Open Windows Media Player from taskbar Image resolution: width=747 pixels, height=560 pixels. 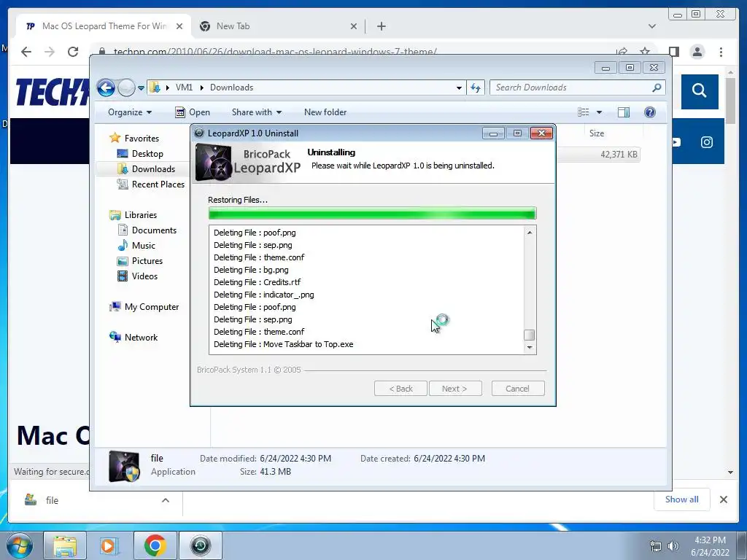tap(109, 546)
